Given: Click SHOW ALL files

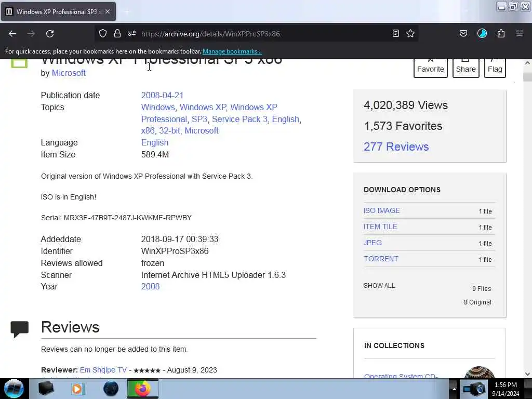Looking at the screenshot, I should pyautogui.click(x=379, y=286).
